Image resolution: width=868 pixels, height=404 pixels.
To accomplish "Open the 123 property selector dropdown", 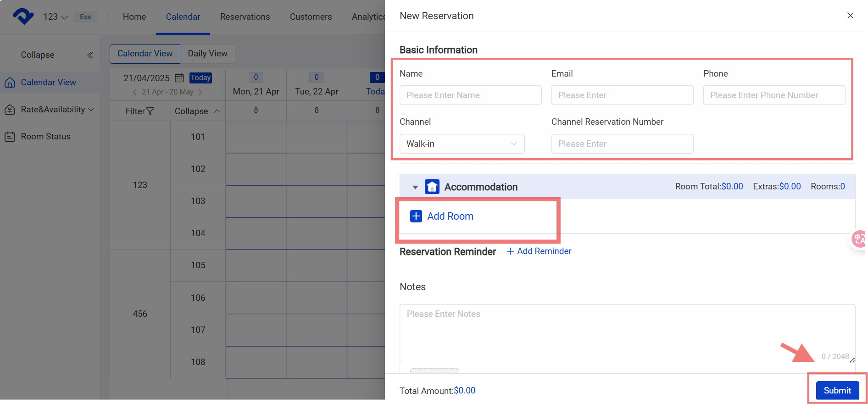I will pos(55,17).
